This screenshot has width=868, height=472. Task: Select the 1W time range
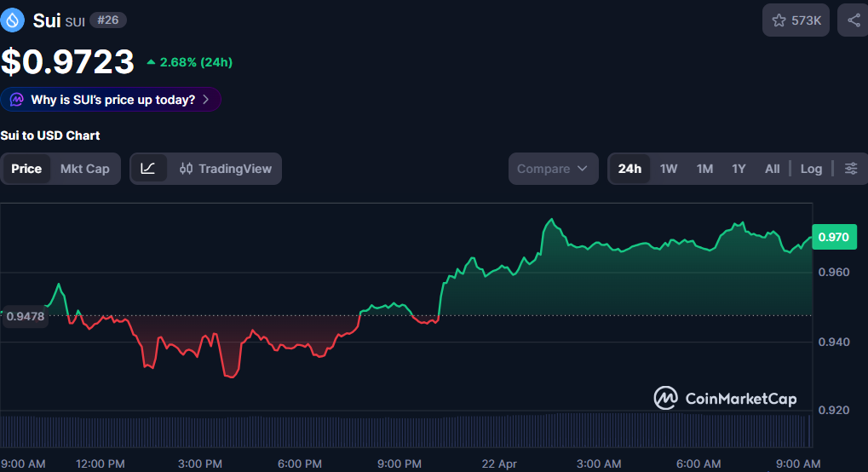pos(669,169)
